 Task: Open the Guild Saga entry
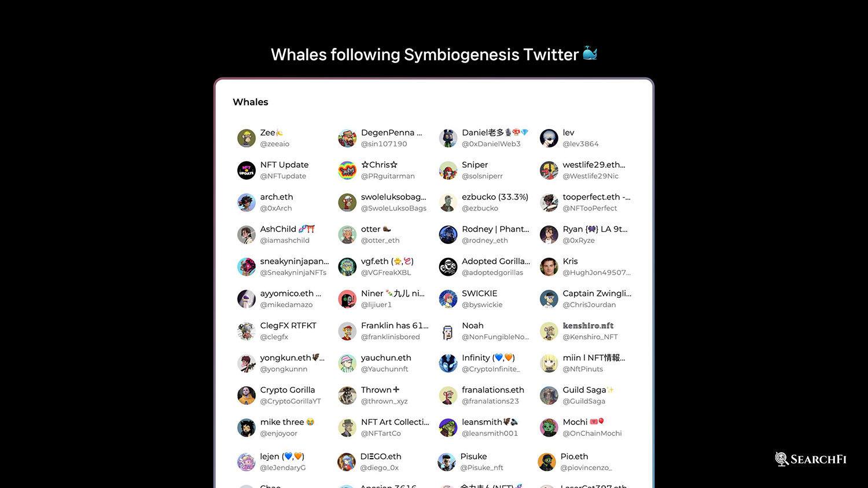click(589, 395)
